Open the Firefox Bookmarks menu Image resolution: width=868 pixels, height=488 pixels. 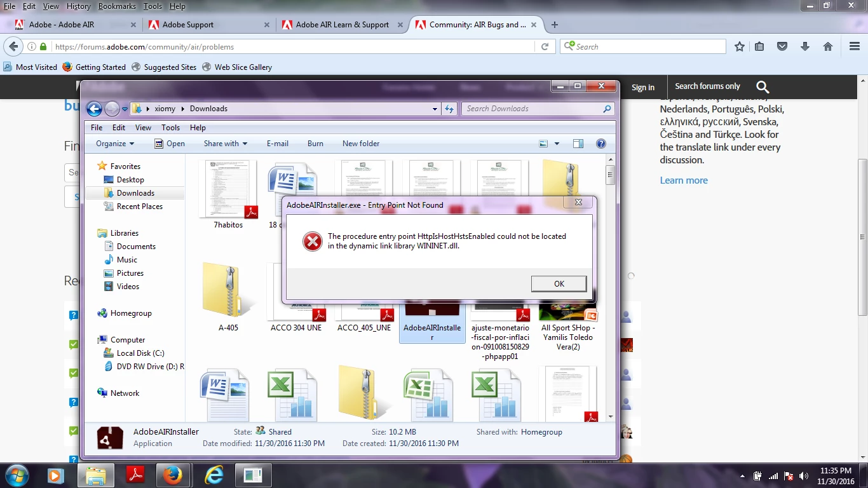pos(117,6)
